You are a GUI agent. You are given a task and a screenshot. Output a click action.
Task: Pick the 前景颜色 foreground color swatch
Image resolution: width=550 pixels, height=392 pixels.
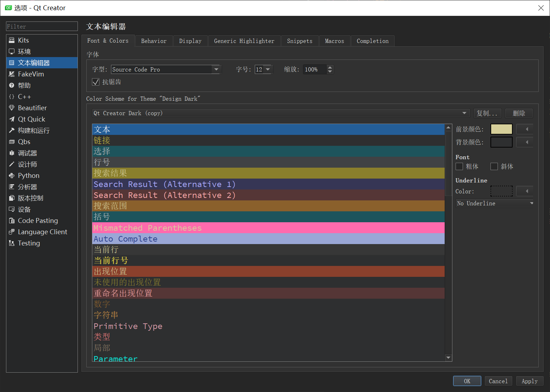point(501,129)
